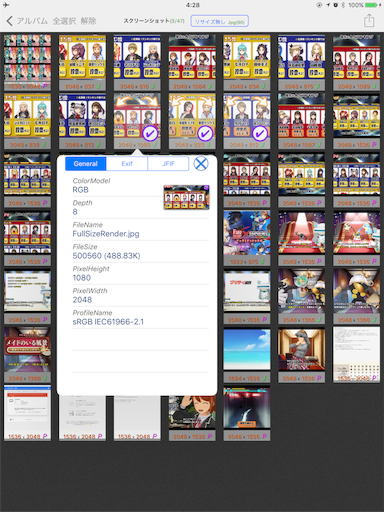This screenshot has width=384, height=512.
Task: Select all photos with 全選択
Action: point(64,21)
